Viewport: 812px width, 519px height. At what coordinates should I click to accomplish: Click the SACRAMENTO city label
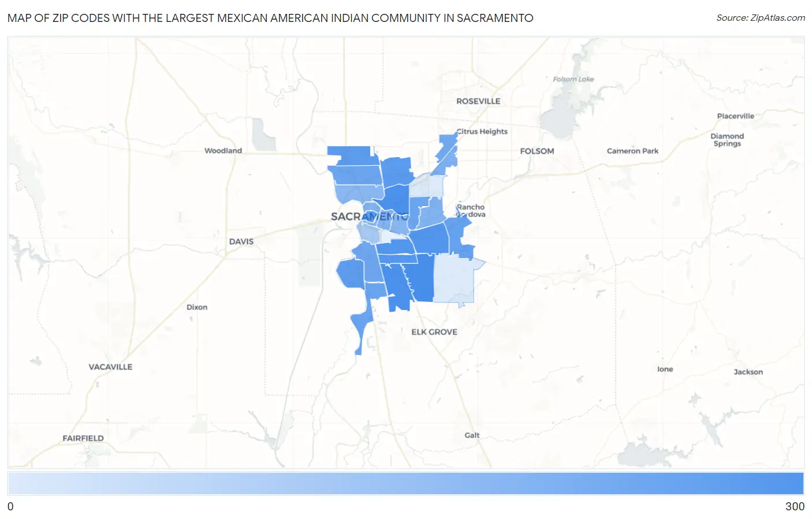[370, 216]
